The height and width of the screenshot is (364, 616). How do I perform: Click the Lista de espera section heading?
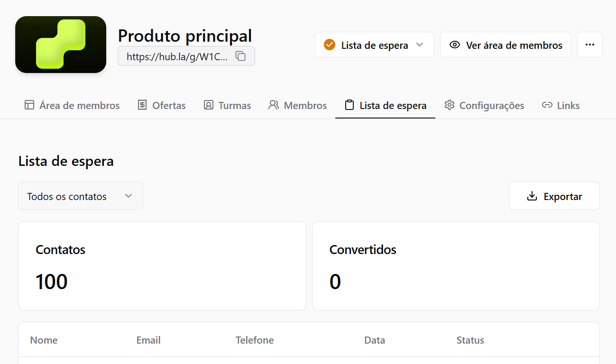tap(66, 161)
